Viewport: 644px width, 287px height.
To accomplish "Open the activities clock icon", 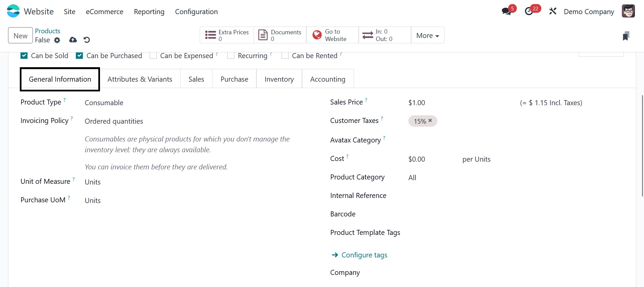I will coord(529,11).
